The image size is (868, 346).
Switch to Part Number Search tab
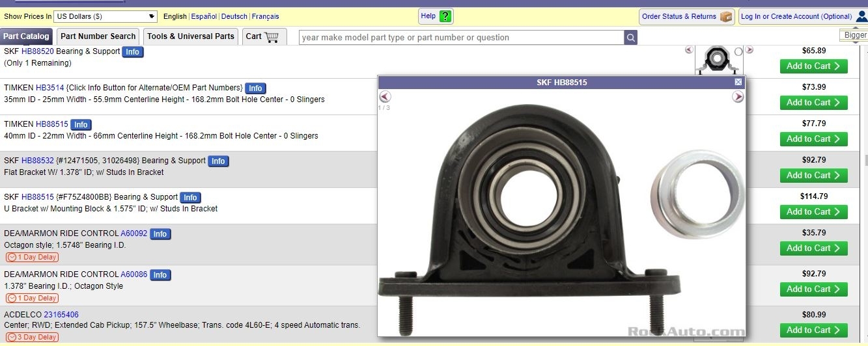point(98,36)
